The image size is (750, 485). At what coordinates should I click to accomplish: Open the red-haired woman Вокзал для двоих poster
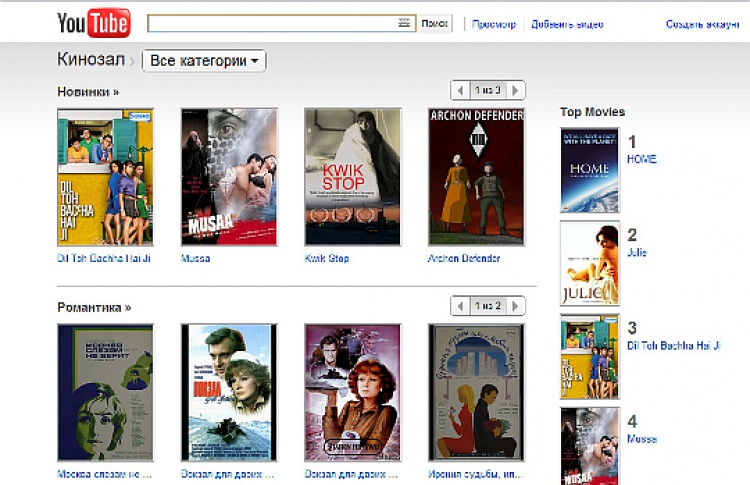[x=353, y=393]
